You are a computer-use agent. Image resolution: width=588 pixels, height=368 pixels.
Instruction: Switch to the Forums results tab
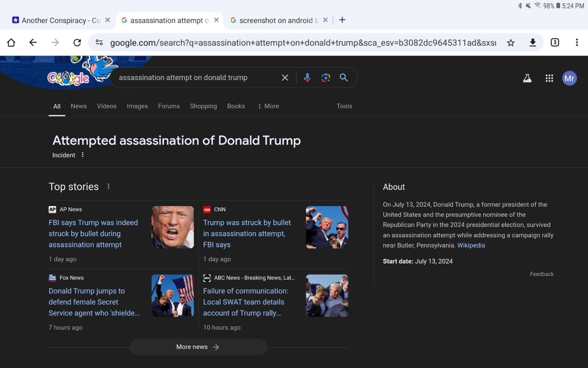pyautogui.click(x=169, y=106)
